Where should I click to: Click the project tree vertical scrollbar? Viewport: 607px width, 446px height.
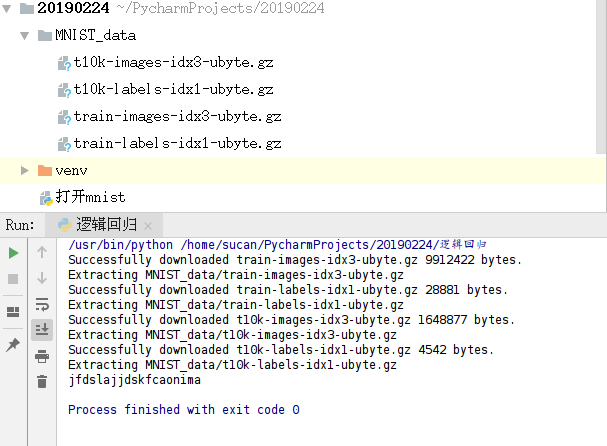point(601,77)
